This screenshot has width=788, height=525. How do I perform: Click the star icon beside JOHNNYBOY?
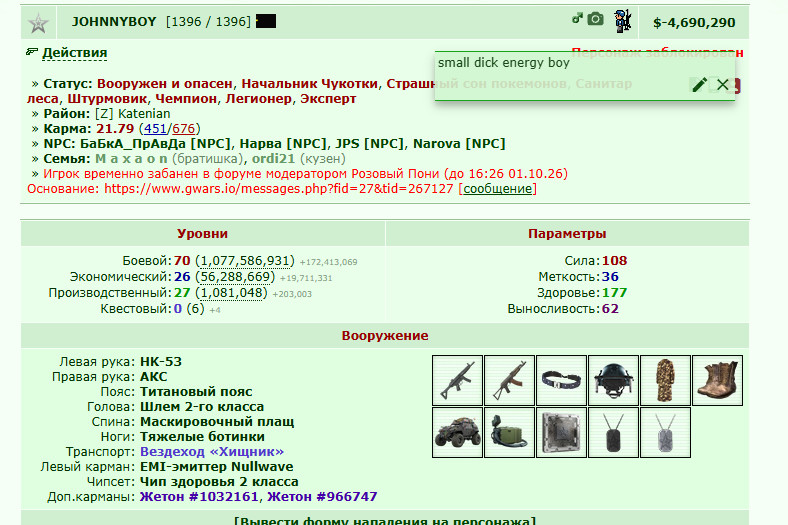38,23
